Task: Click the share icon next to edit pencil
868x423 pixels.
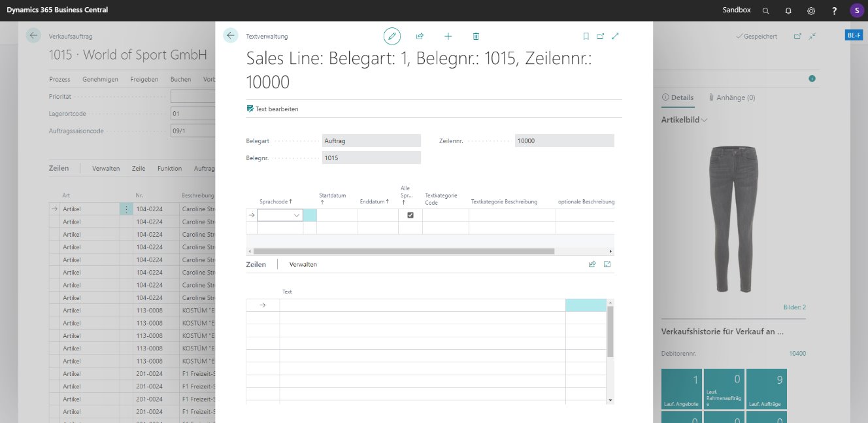Action: click(x=420, y=37)
